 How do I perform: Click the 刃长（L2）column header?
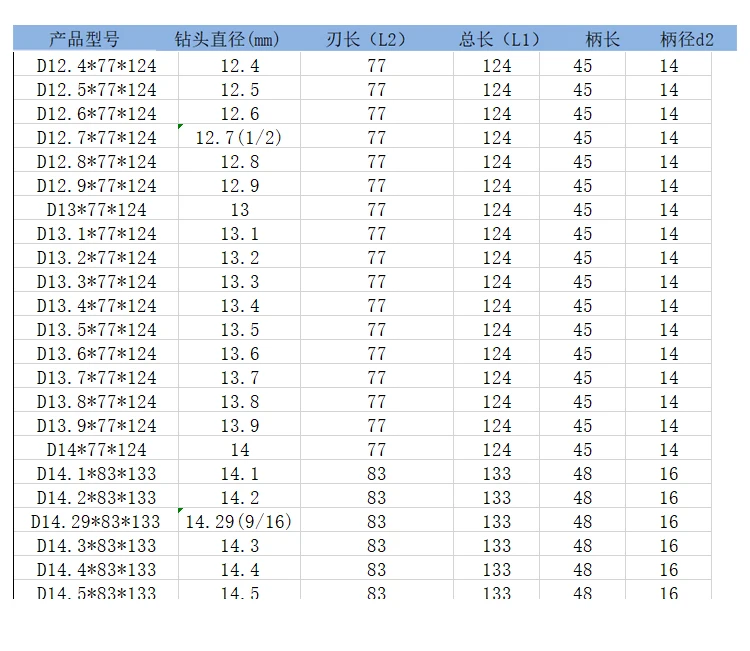click(366, 39)
